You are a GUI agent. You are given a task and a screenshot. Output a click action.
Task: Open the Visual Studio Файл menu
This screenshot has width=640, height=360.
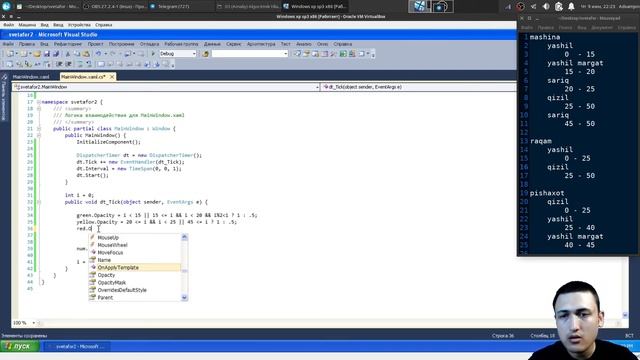pyautogui.click(x=8, y=44)
